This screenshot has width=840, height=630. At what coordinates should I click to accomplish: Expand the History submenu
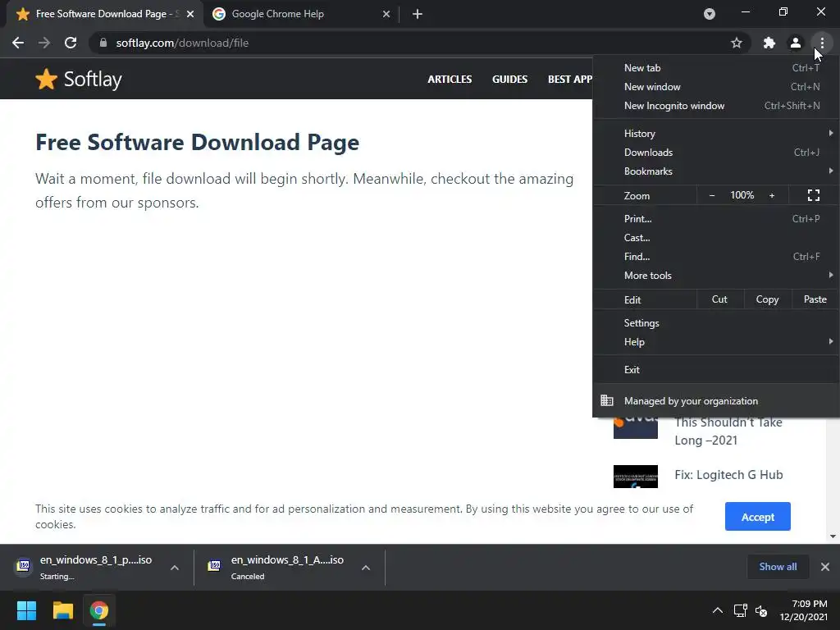click(715, 134)
